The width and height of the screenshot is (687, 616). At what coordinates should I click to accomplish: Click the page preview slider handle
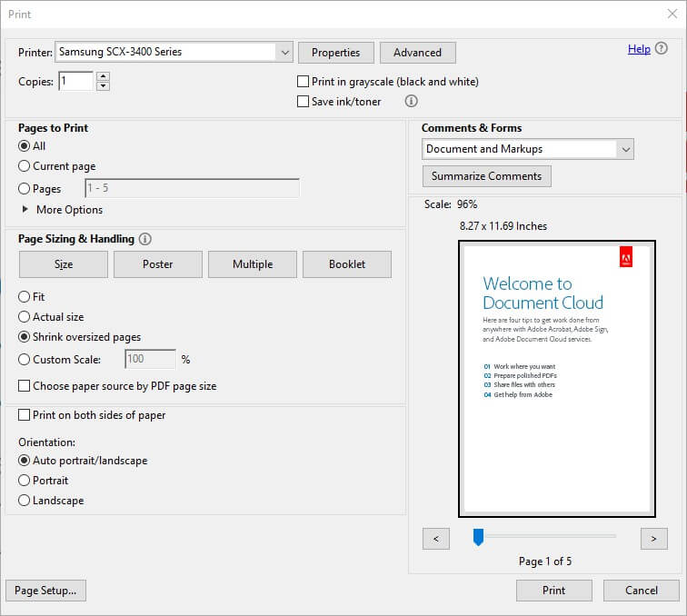click(478, 537)
